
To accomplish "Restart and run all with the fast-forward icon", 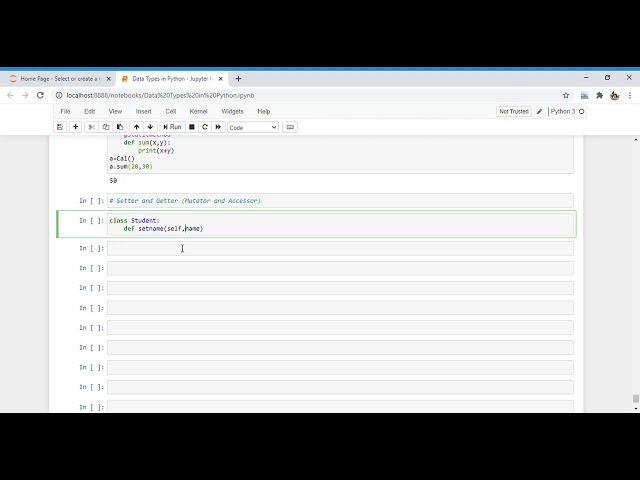I will click(218, 127).
